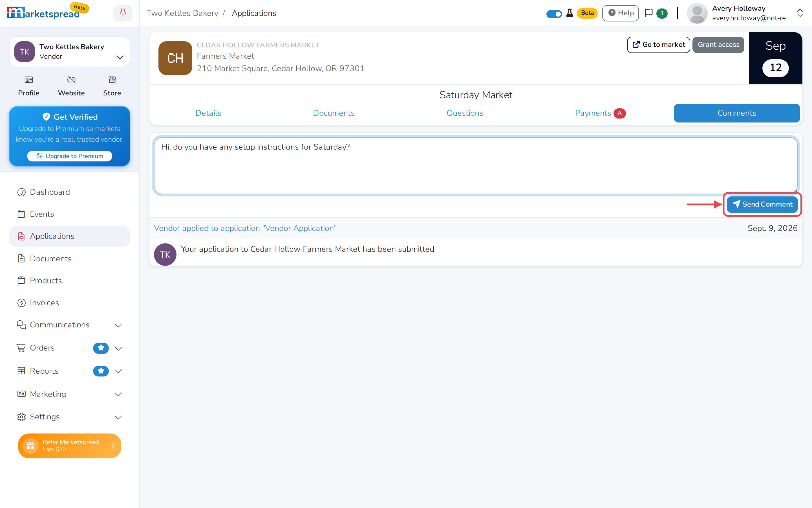Switch to the Questions tab
The height and width of the screenshot is (508, 812).
[465, 113]
